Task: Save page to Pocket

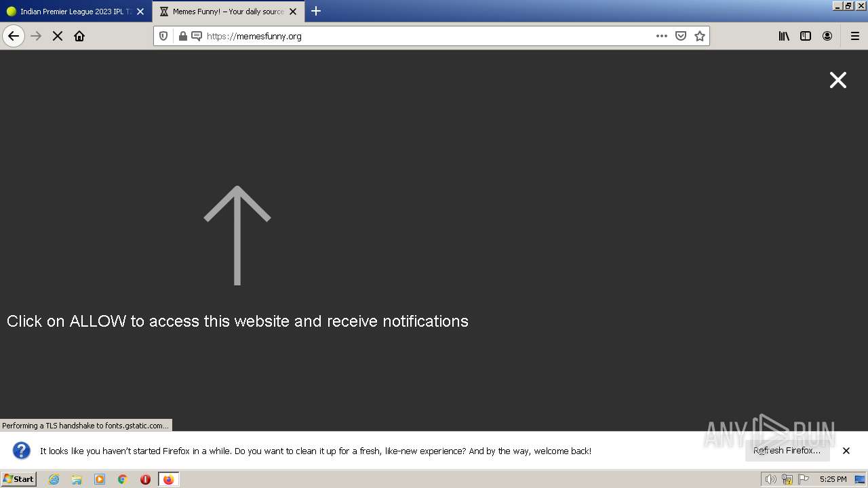Action: [x=681, y=36]
